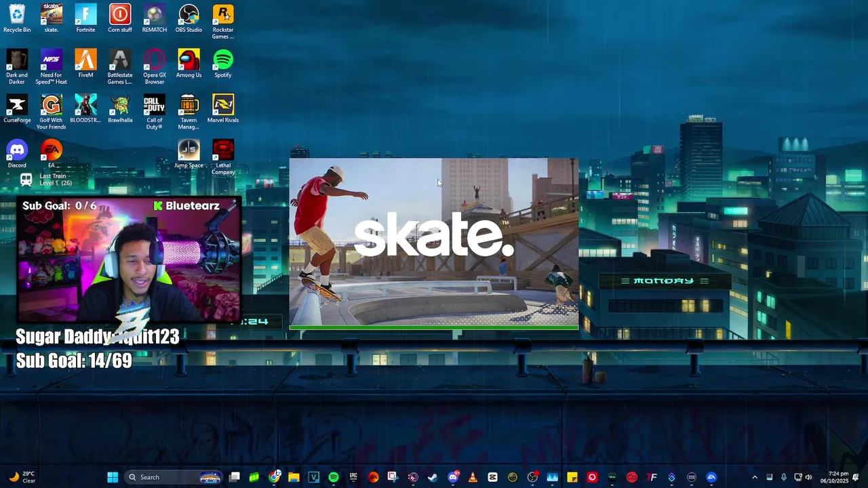Open the Marvel Rivals desktop shortcut

point(223,108)
